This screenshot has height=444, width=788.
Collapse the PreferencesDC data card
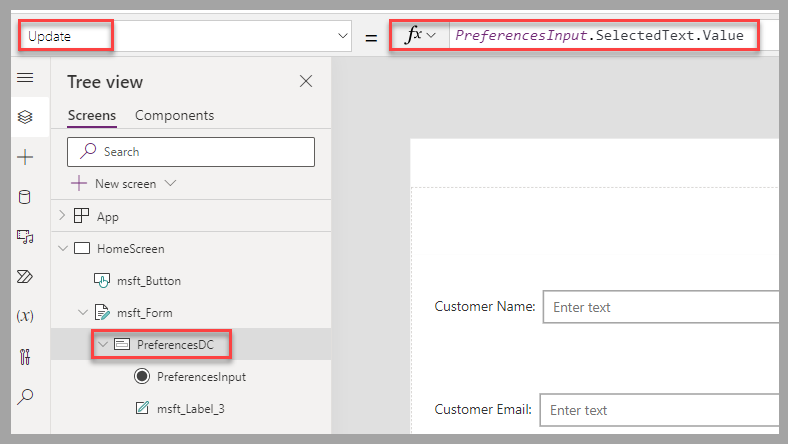103,344
